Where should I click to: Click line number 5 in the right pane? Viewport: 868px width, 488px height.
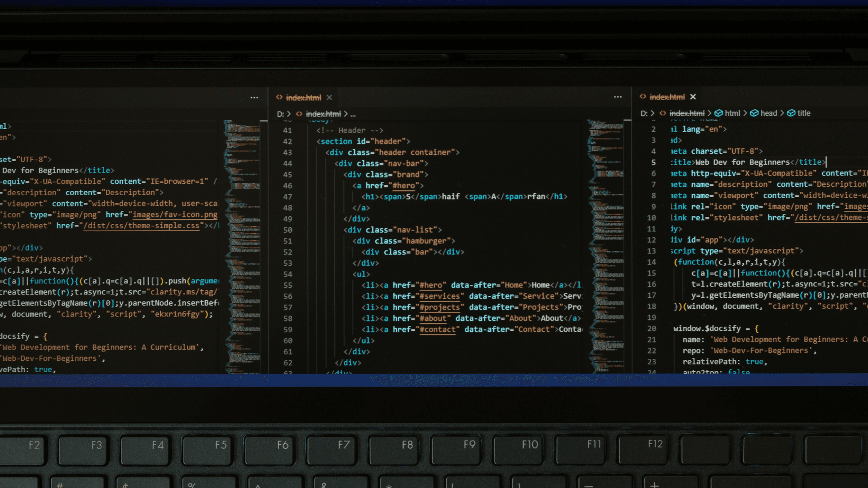pos(653,162)
